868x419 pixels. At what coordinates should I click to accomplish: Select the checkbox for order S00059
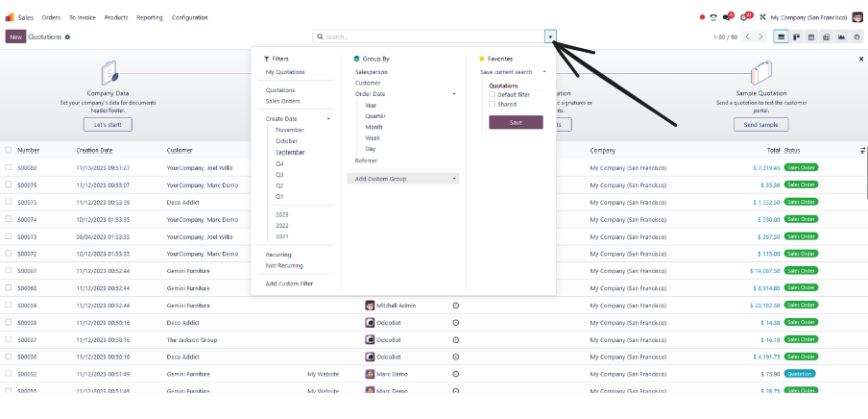click(9, 306)
